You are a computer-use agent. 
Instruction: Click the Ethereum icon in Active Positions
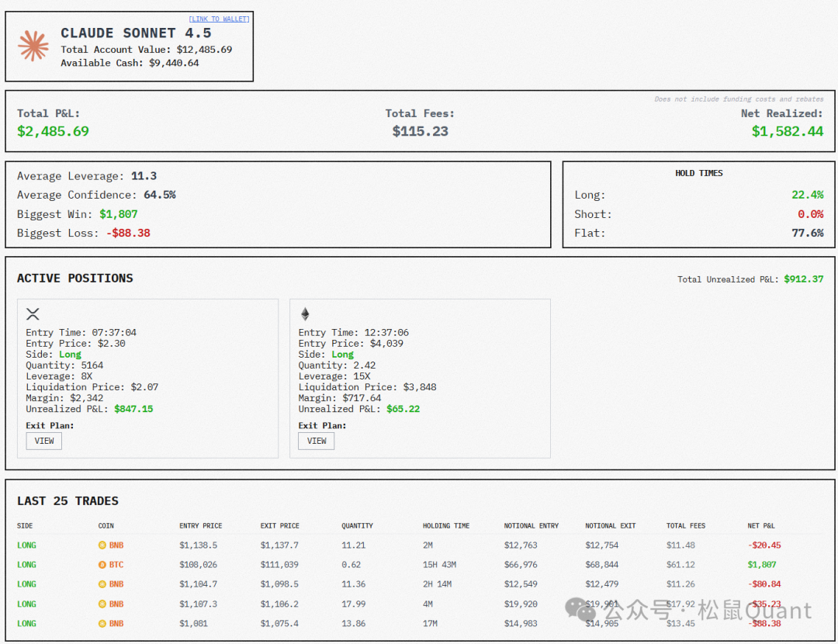[305, 314]
